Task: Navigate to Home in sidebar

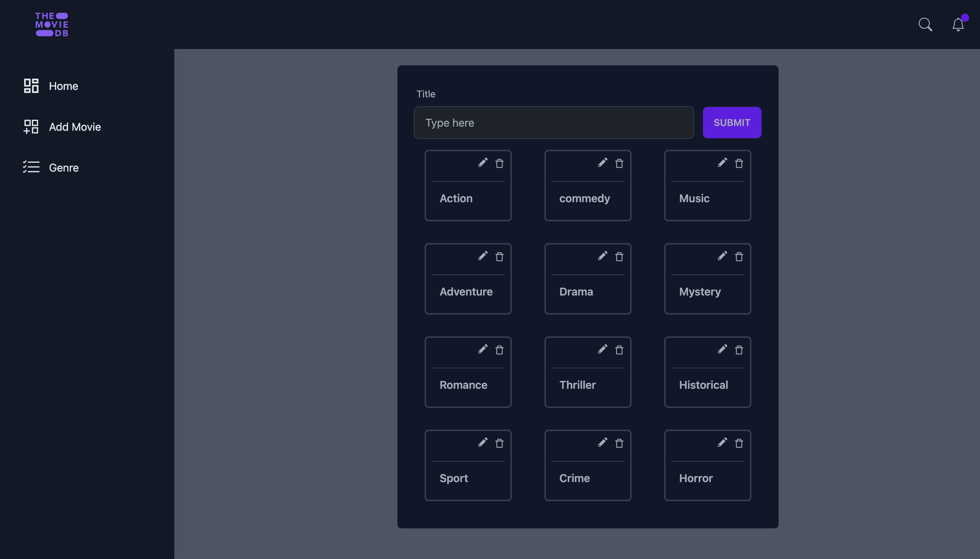Action: click(63, 85)
